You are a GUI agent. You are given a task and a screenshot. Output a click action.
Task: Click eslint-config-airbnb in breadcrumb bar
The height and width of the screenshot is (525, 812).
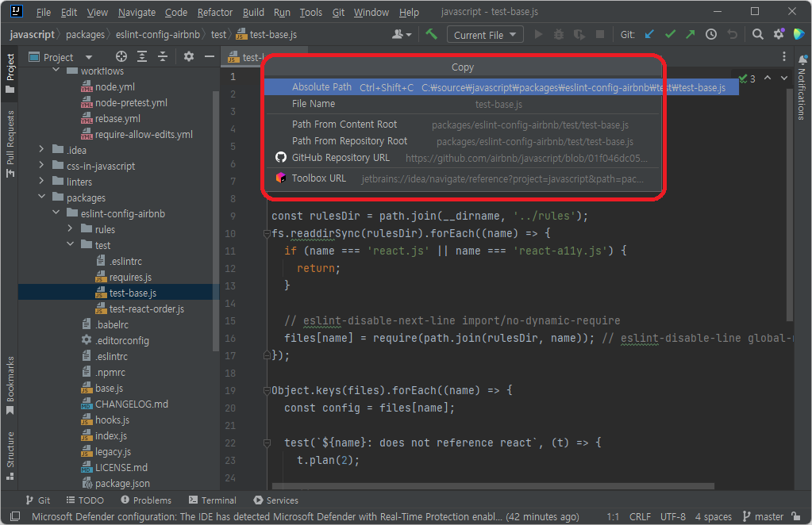click(157, 35)
